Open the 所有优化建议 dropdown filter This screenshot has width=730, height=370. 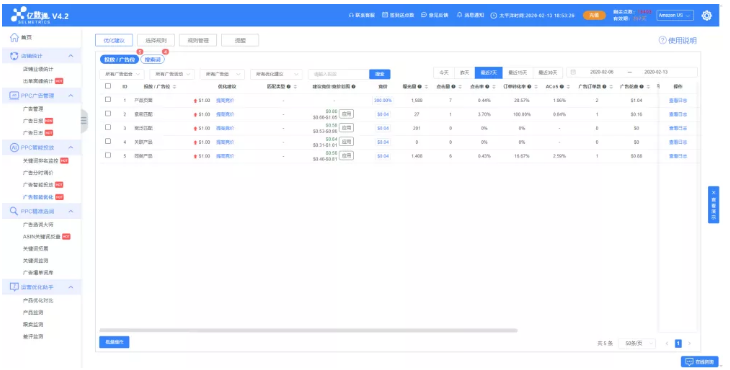click(277, 74)
